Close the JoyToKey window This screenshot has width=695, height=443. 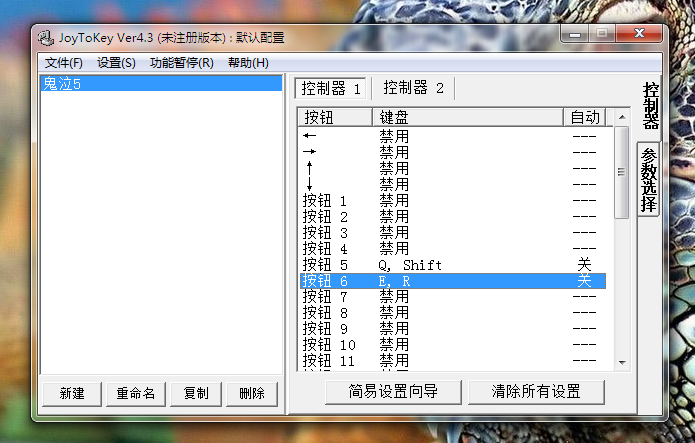[639, 34]
